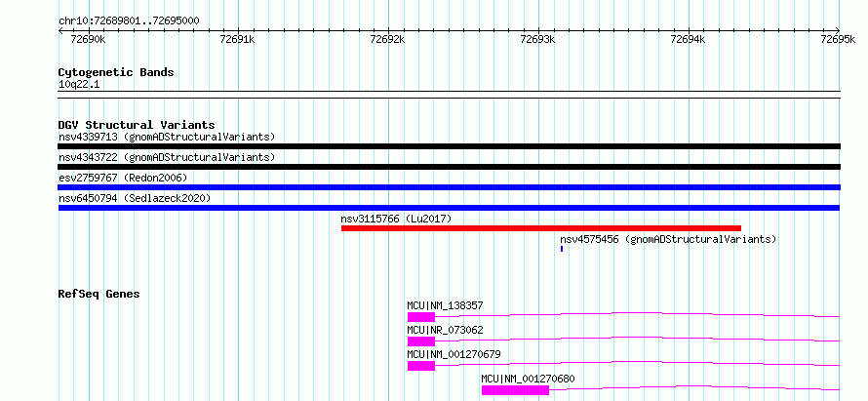Click the DGV Structural Variants track title
This screenshot has width=868, height=401.
[x=137, y=125]
